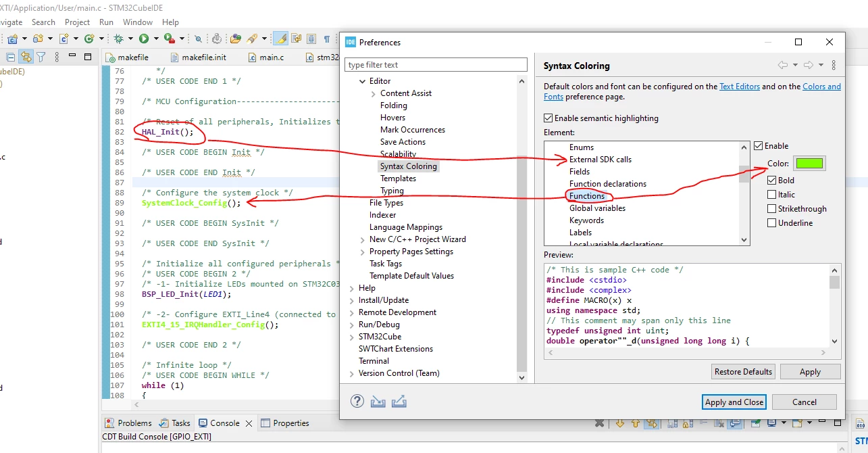Open the Text Editors link
Image resolution: width=868 pixels, height=453 pixels.
click(740, 87)
